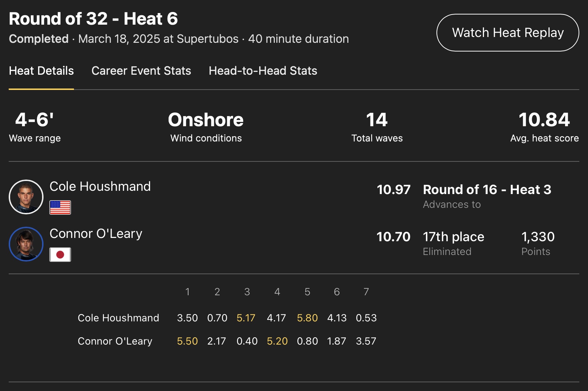
Task: Switch to the Career Event Stats tab
Action: pyautogui.click(x=141, y=71)
